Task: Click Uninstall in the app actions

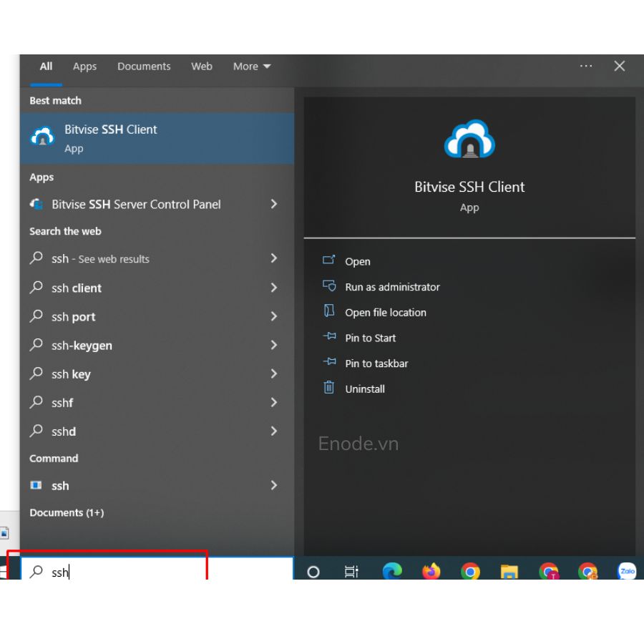Action: pyautogui.click(x=365, y=389)
